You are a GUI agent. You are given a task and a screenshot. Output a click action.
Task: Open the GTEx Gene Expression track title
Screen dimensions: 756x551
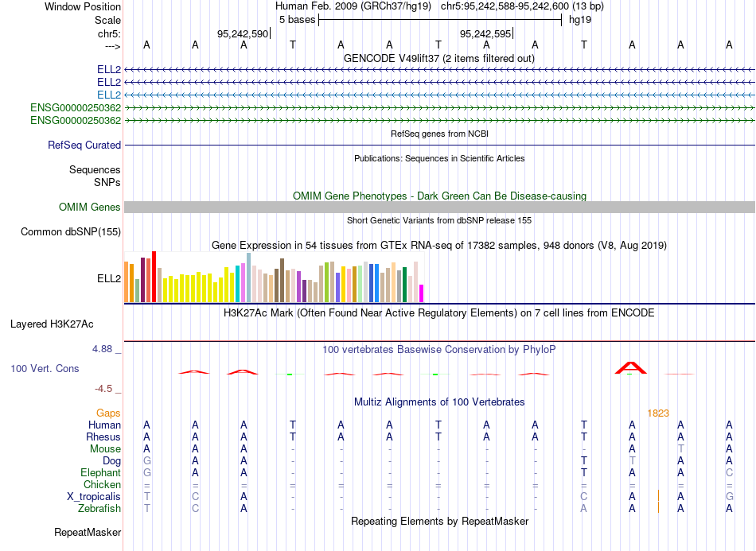click(x=439, y=245)
